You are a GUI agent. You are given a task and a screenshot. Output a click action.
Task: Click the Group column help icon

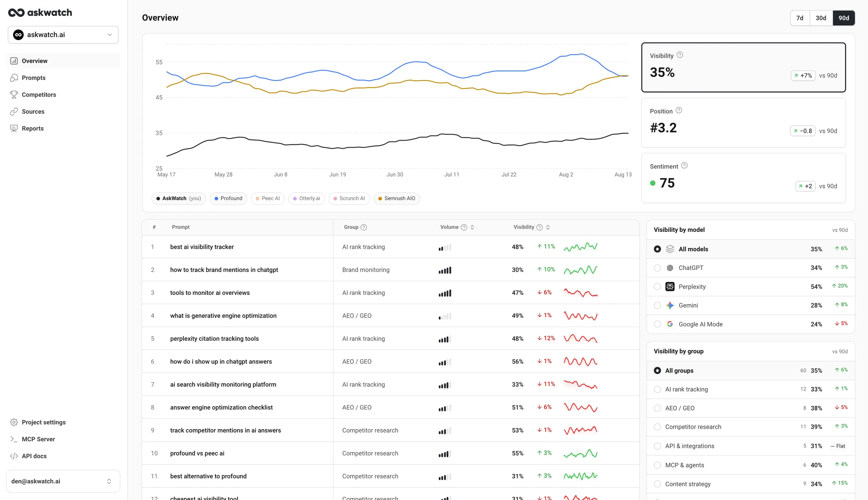coord(364,227)
